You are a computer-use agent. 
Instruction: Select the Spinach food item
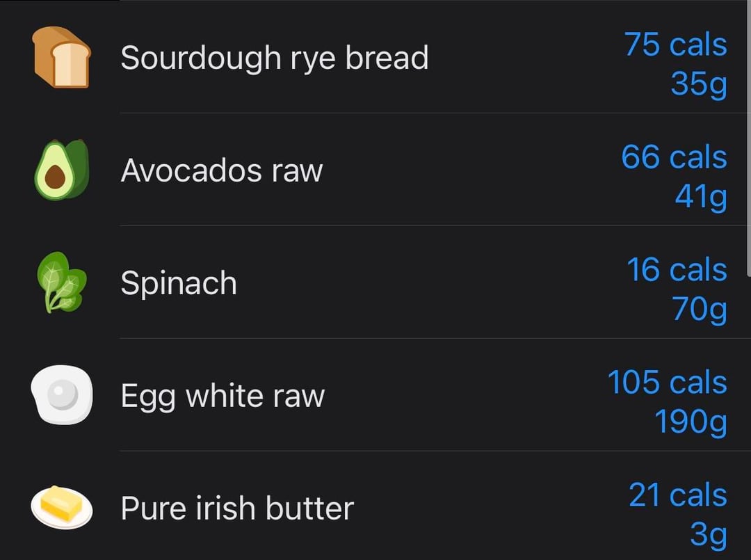pyautogui.click(x=179, y=283)
